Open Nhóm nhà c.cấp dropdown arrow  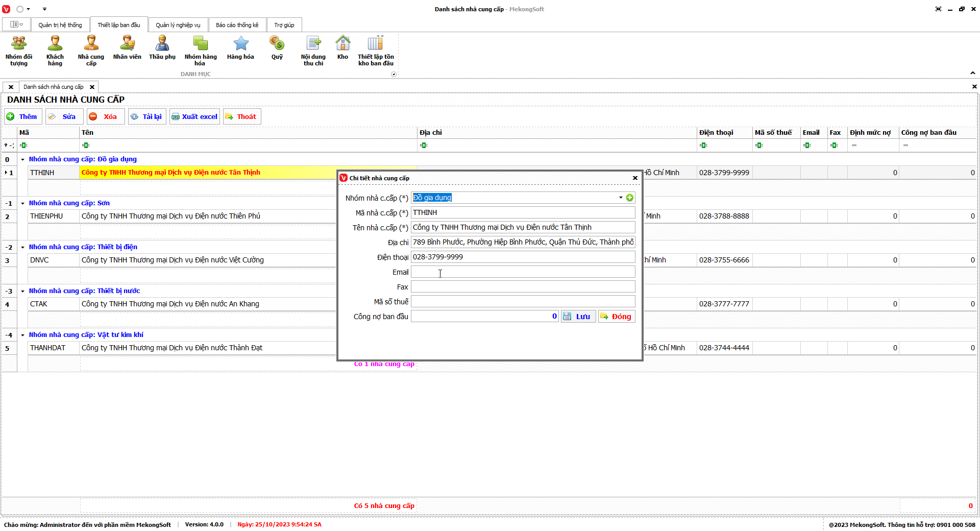(621, 198)
